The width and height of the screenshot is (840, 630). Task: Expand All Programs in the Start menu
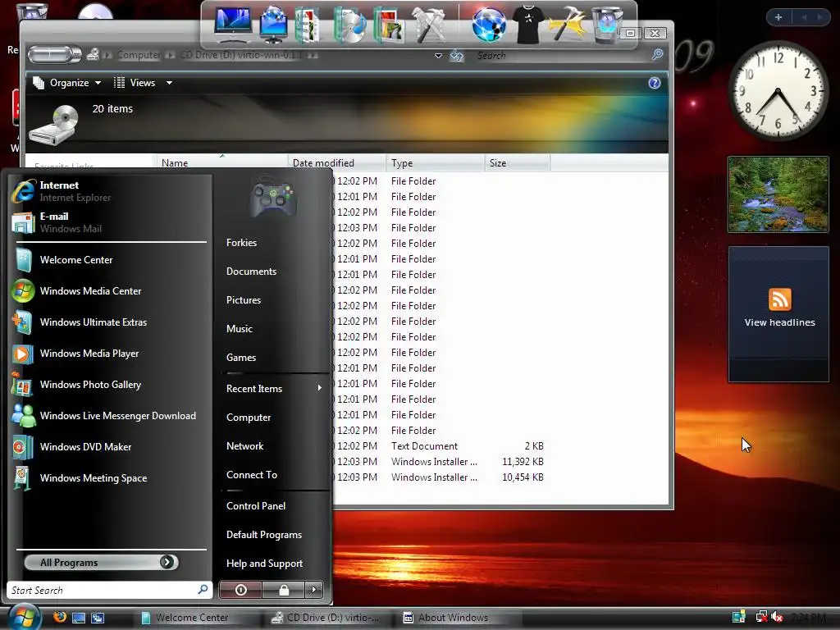(101, 563)
